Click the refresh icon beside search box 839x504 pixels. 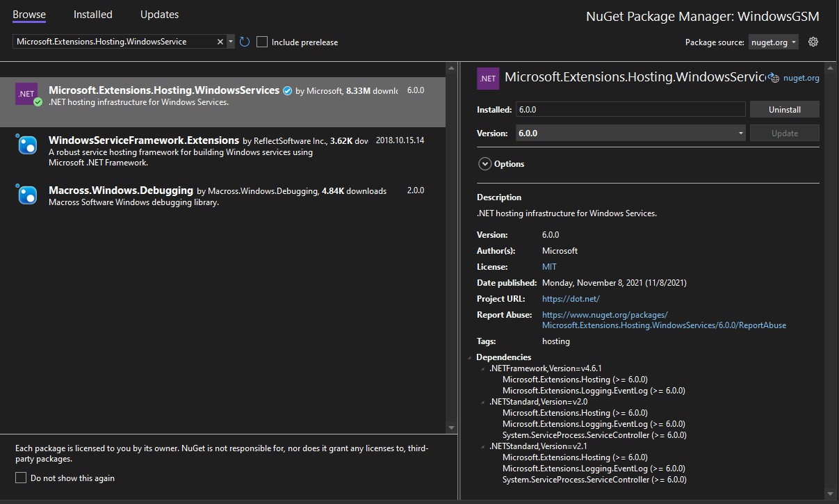[245, 42]
